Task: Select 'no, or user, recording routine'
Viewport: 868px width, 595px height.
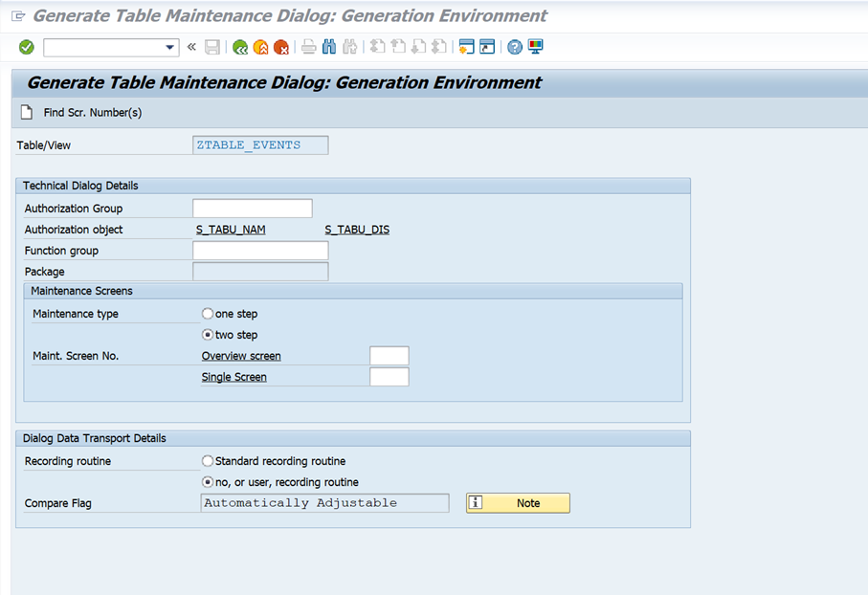Action: pos(208,482)
